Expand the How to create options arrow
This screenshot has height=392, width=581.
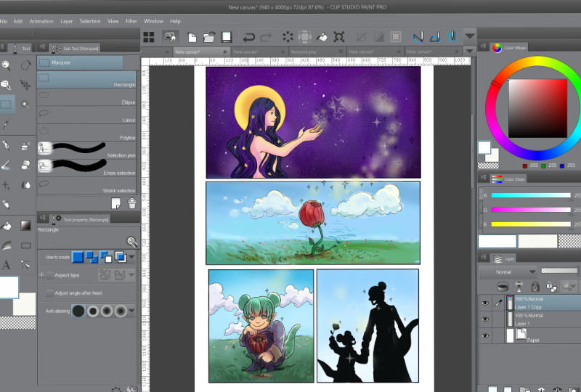131,257
